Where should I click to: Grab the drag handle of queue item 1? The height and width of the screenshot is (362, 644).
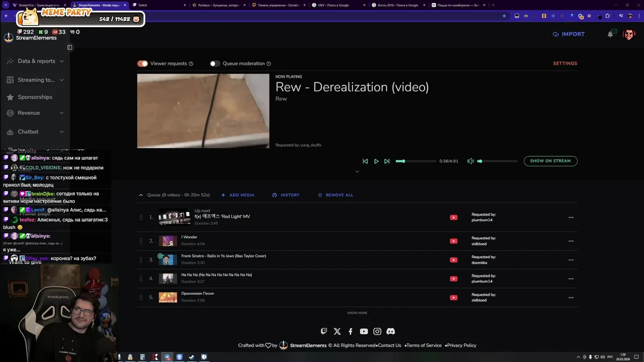click(x=141, y=218)
